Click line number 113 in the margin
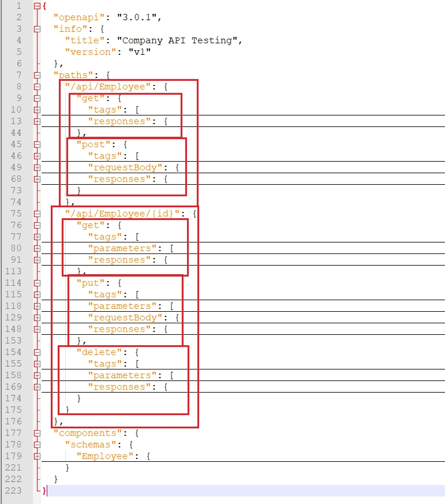 pos(13,271)
